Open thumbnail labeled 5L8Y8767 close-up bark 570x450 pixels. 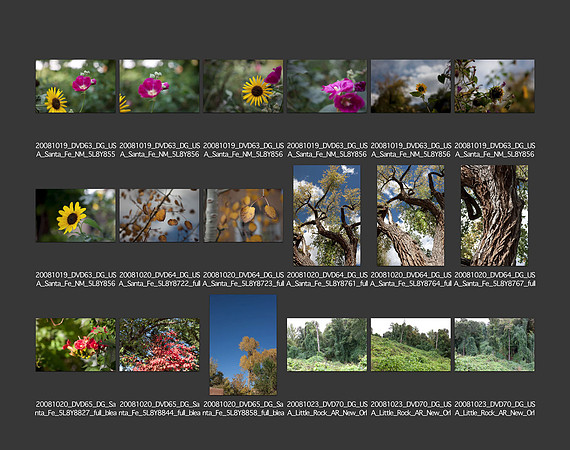[494, 215]
